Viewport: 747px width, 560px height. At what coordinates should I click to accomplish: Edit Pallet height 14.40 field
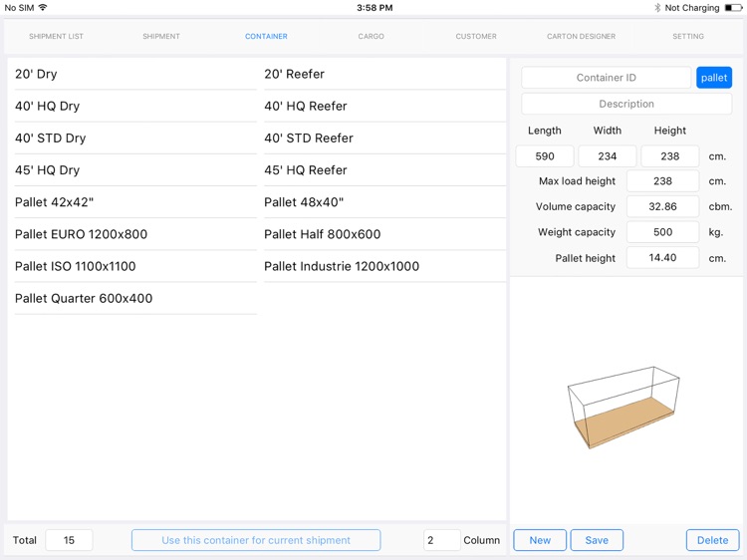click(662, 258)
